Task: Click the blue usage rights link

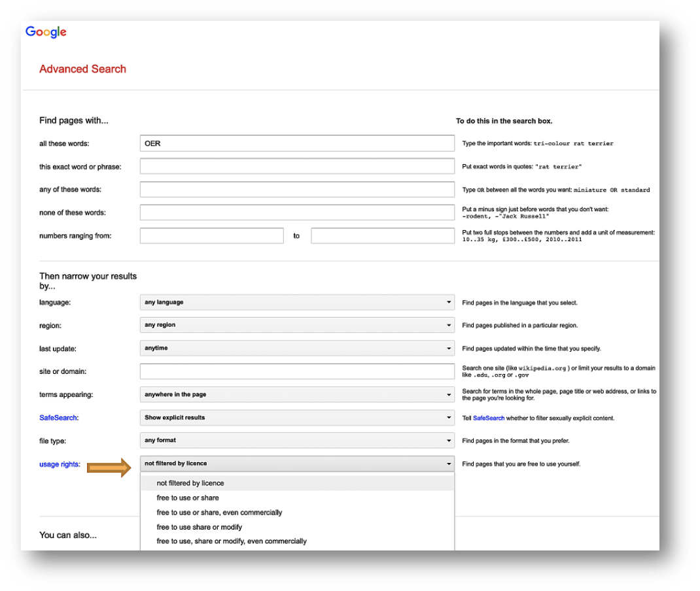Action: coord(57,463)
